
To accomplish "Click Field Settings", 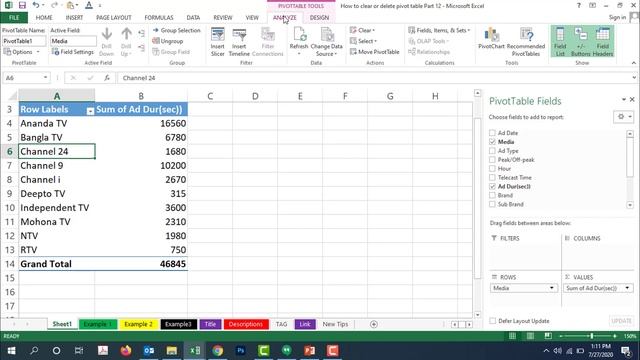I will click(73, 52).
